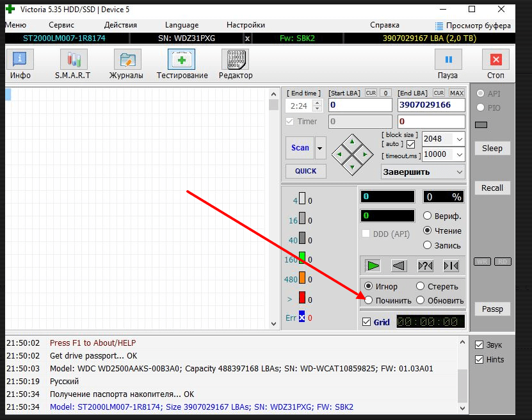Click the Passp button

coord(492,309)
